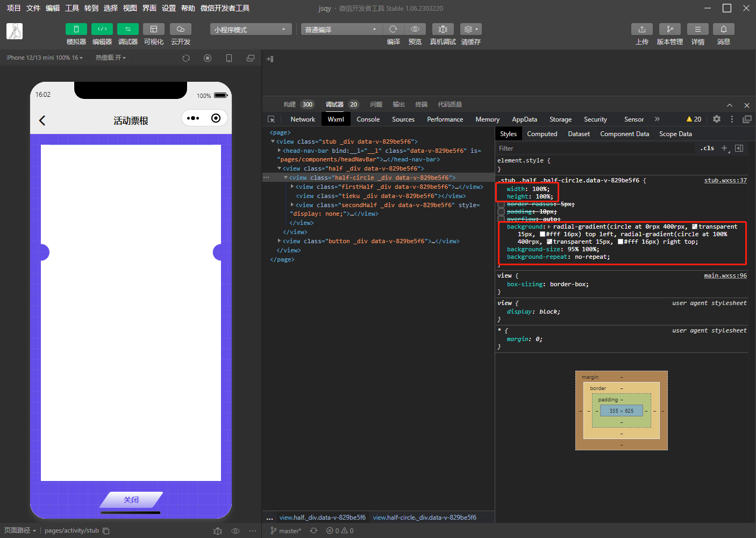Click the .cls button in the Styles panel

pos(707,148)
